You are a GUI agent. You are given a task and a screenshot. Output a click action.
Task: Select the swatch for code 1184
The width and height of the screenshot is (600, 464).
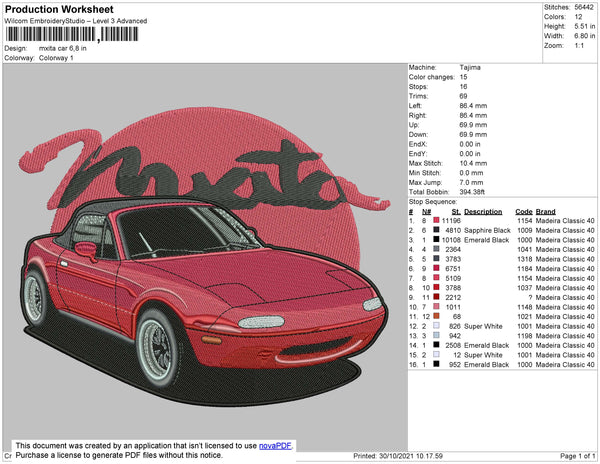pos(436,269)
